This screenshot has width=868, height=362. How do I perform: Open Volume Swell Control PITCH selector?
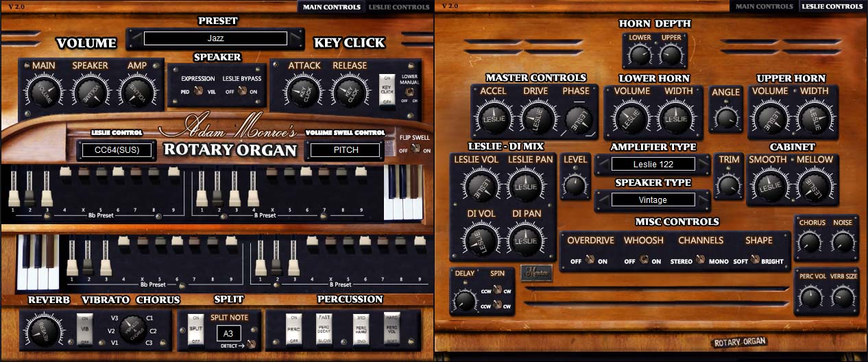click(345, 149)
